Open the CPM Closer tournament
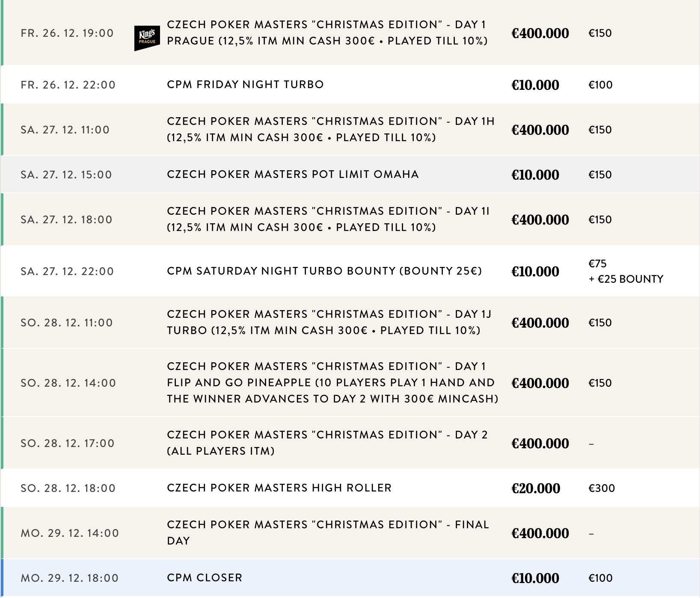The image size is (700, 598). pyautogui.click(x=205, y=577)
